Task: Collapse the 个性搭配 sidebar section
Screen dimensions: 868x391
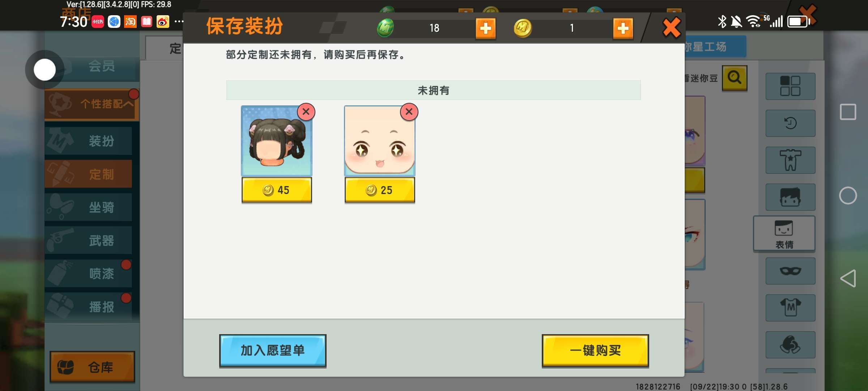Action: tap(92, 104)
